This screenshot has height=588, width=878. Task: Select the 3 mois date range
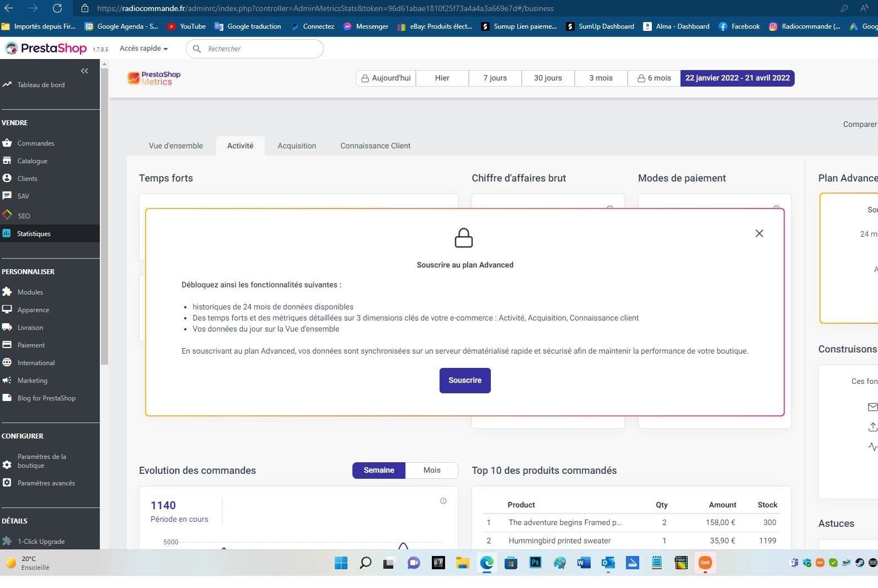[601, 78]
